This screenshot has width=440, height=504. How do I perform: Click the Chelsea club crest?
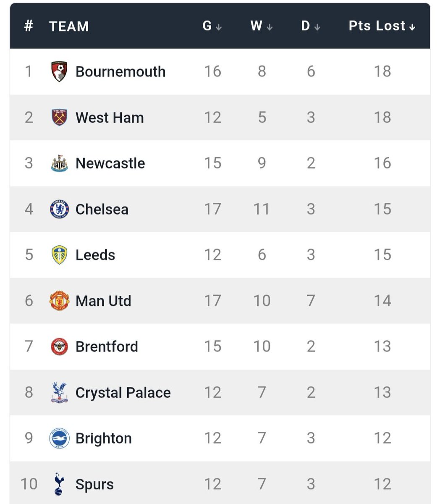coord(59,209)
